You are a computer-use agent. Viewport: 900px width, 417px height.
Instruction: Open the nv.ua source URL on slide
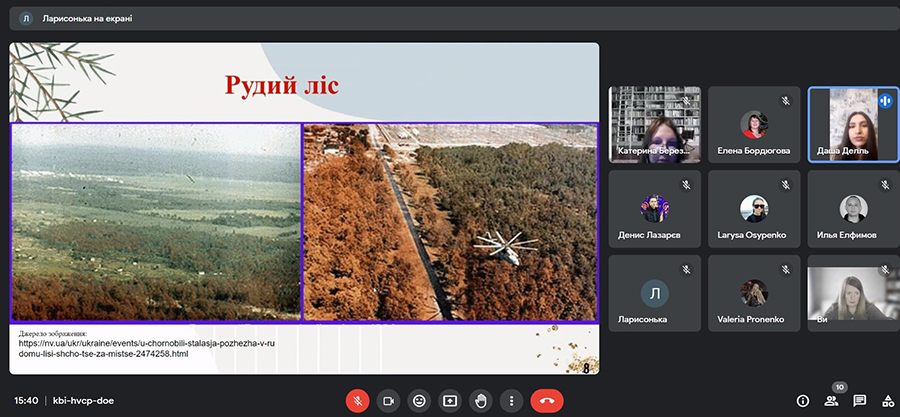[147, 349]
